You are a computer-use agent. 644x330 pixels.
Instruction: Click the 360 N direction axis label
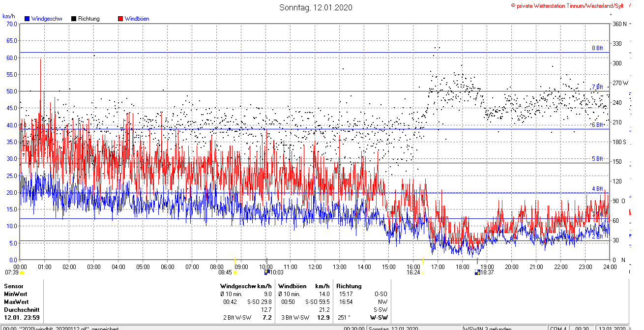619,24
